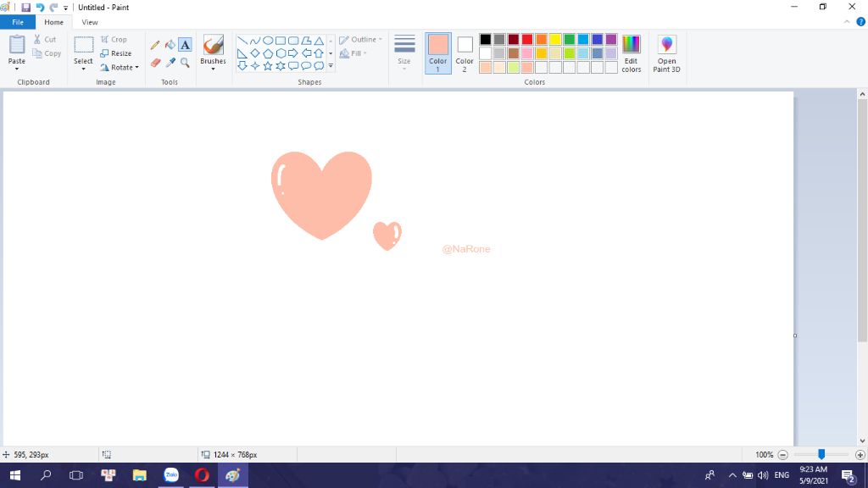This screenshot has height=488, width=868.
Task: Click the zoom slider handle
Action: point(821,454)
